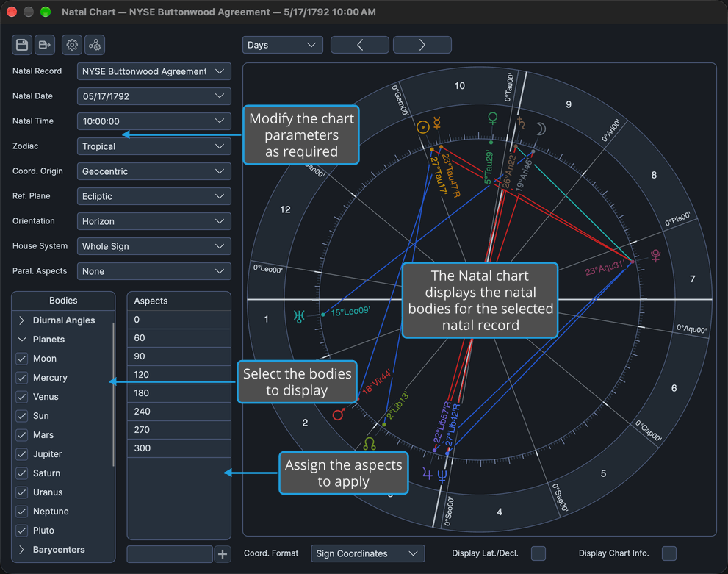This screenshot has width=728, height=574.
Task: Open the settings gear icon
Action: [x=72, y=45]
